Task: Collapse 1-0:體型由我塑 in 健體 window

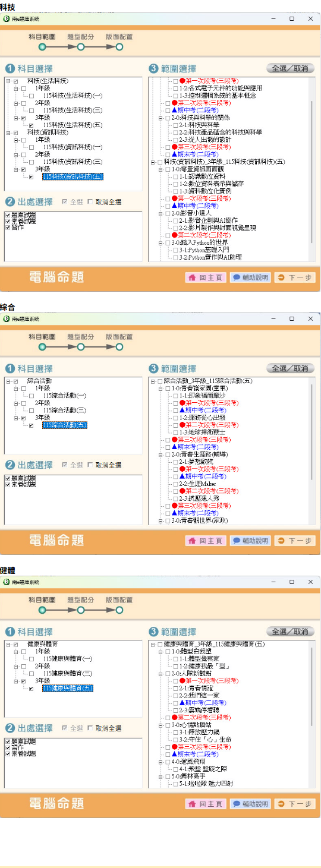Action: [160, 652]
